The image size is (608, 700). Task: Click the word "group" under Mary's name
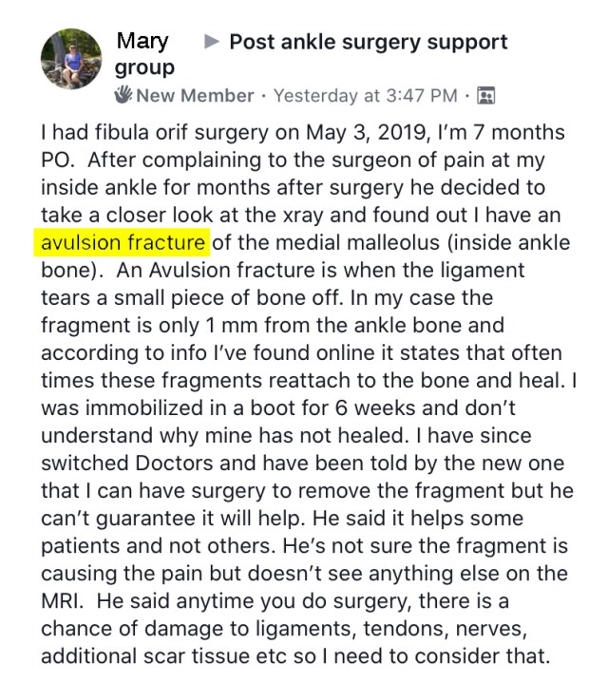(144, 68)
